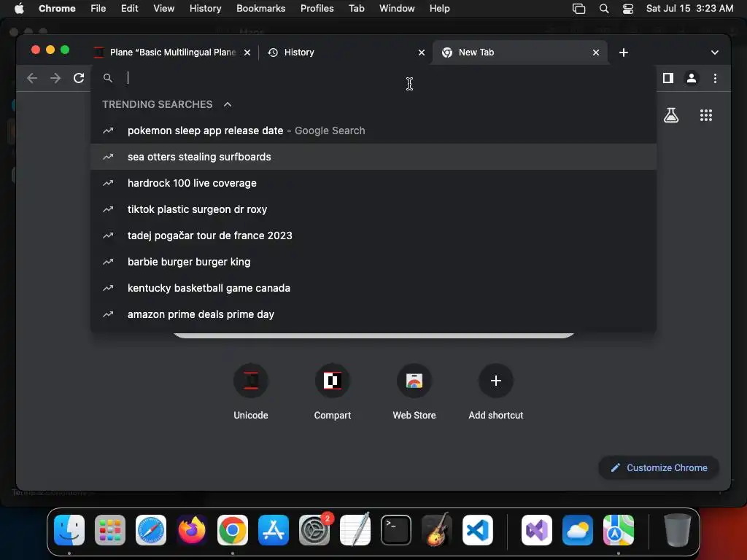747x560 pixels.
Task: Reload the current page
Action: pos(79,78)
